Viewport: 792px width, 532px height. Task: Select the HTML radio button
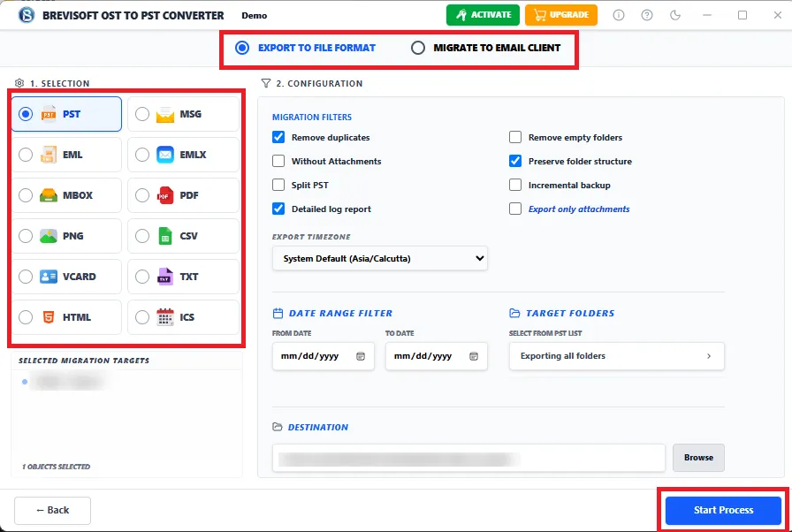[x=26, y=317]
